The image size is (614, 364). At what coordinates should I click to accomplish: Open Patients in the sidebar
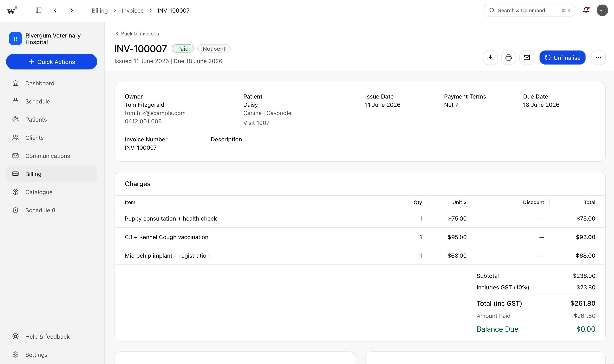(x=52, y=120)
